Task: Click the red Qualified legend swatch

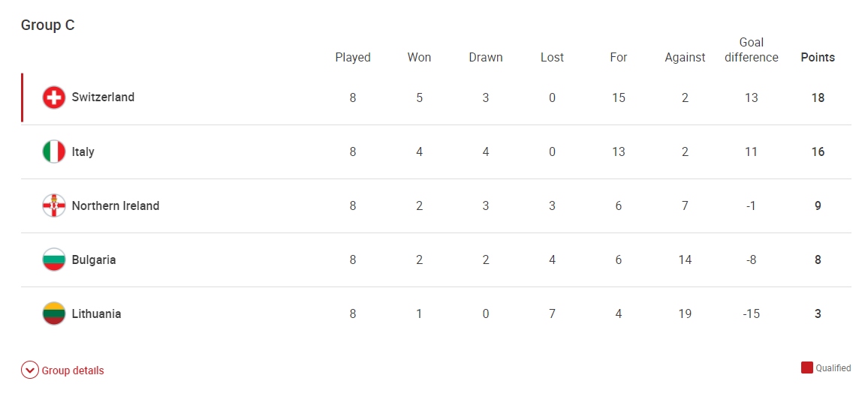Action: click(x=806, y=367)
